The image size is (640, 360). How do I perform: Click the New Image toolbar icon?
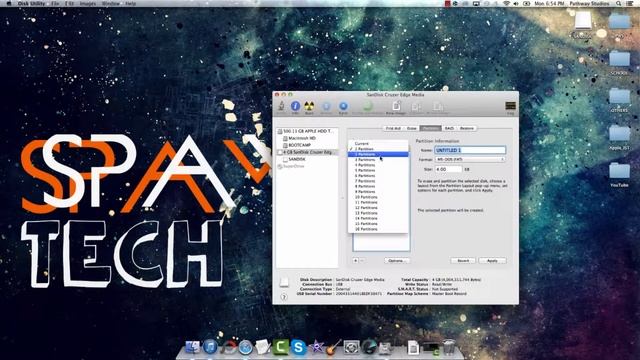tap(396, 106)
